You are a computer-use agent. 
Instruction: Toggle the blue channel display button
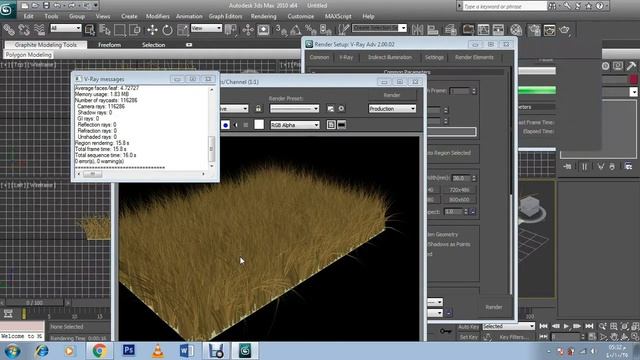225,125
